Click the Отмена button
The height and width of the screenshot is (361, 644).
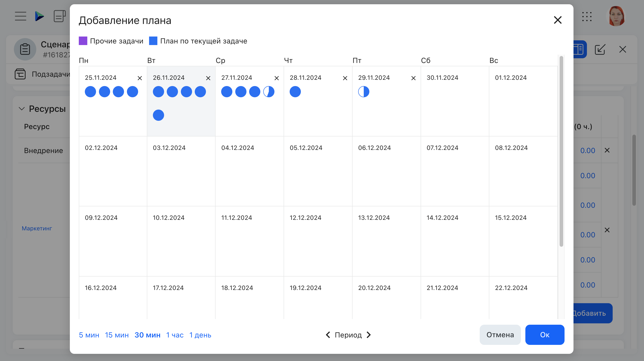click(x=500, y=335)
